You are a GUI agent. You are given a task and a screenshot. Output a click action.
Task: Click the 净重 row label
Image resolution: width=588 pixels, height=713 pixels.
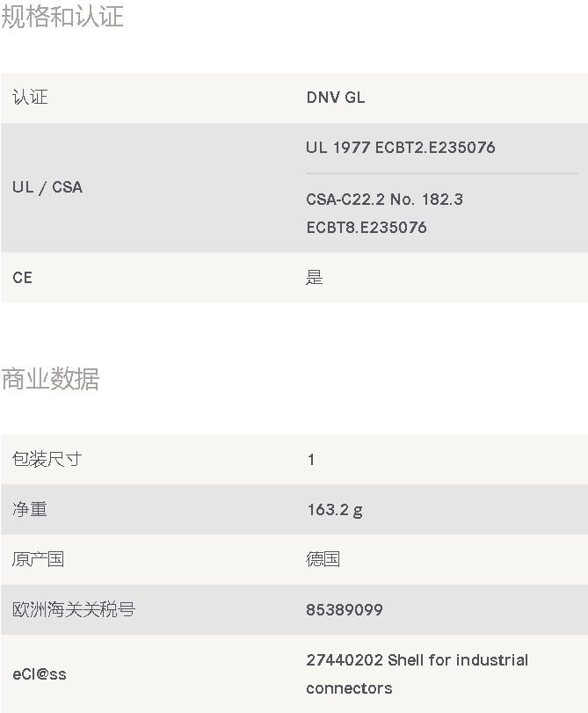coord(30,509)
